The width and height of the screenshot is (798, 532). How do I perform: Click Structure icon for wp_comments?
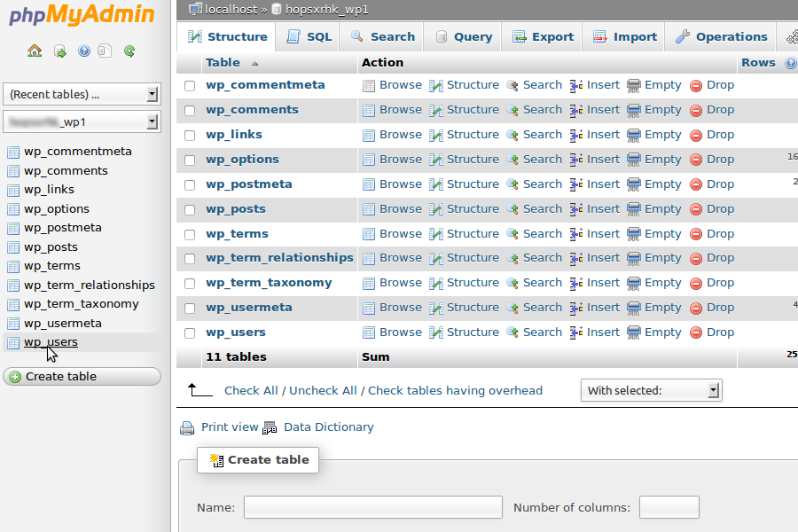point(435,111)
